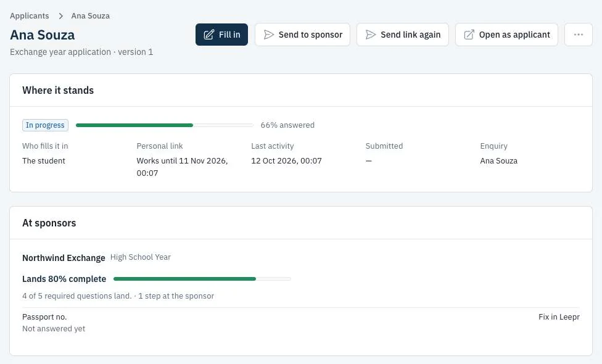This screenshot has width=602, height=364.
Task: Click the paper-plane icon in Send link again
Action: (x=371, y=35)
